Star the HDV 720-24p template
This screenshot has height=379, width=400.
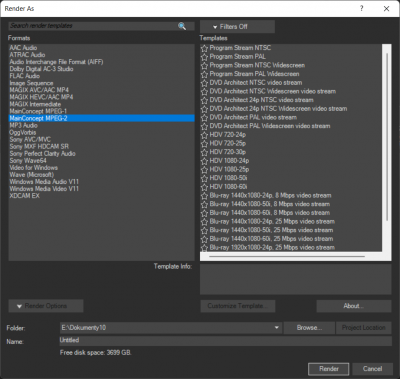pyautogui.click(x=204, y=135)
